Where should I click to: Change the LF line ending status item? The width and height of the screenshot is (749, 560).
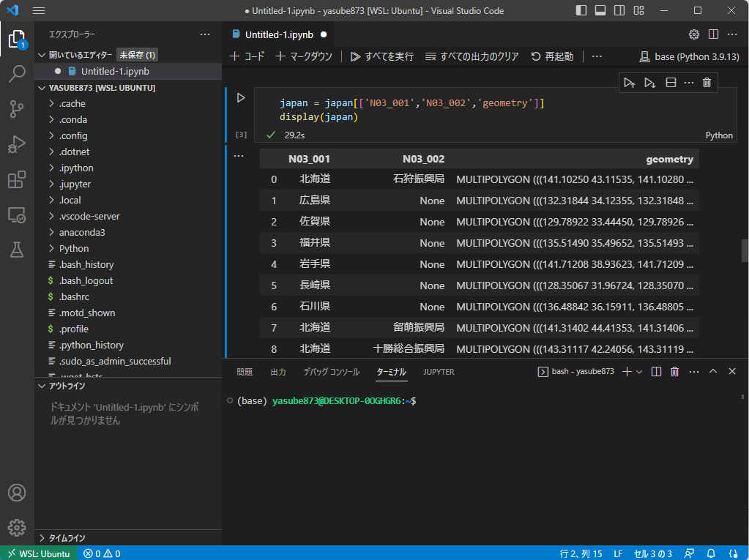pyautogui.click(x=618, y=553)
